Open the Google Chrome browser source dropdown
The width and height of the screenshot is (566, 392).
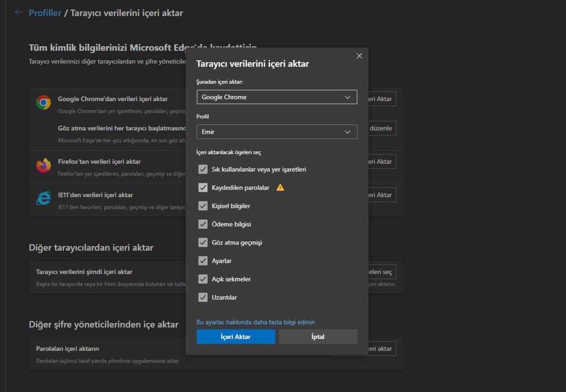276,97
